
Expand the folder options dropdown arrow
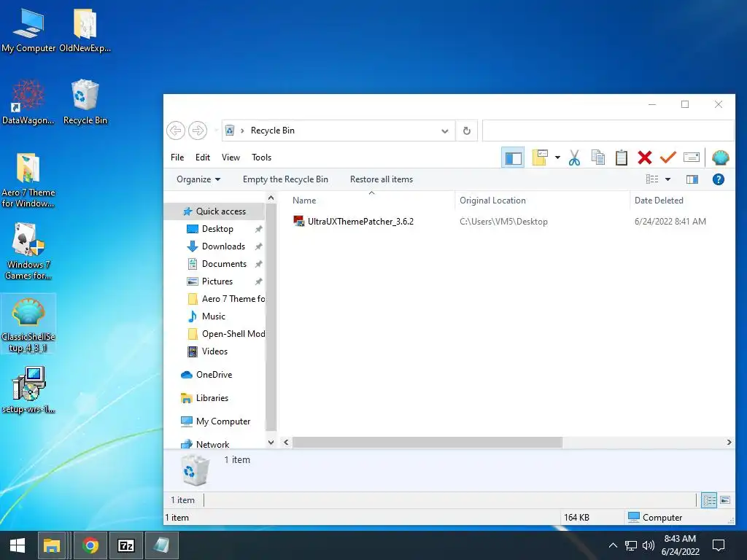click(557, 157)
